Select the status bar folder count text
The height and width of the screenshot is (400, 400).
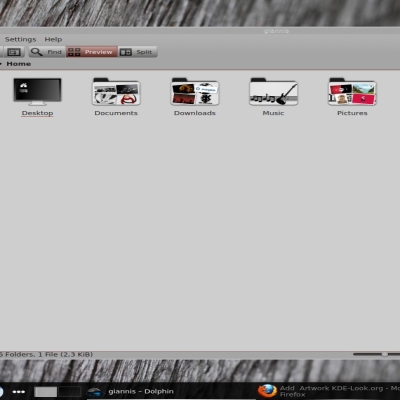(x=46, y=354)
